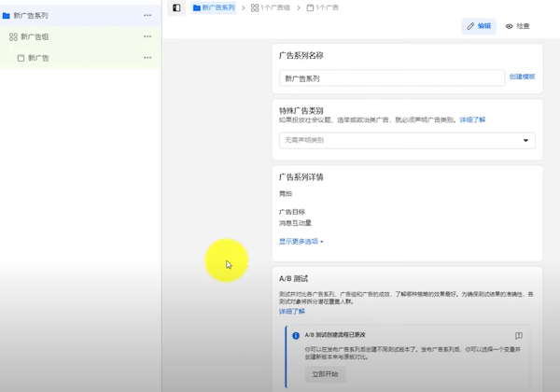The width and height of the screenshot is (560, 392).
Task: Switch to 检查 view
Action: [x=517, y=26]
